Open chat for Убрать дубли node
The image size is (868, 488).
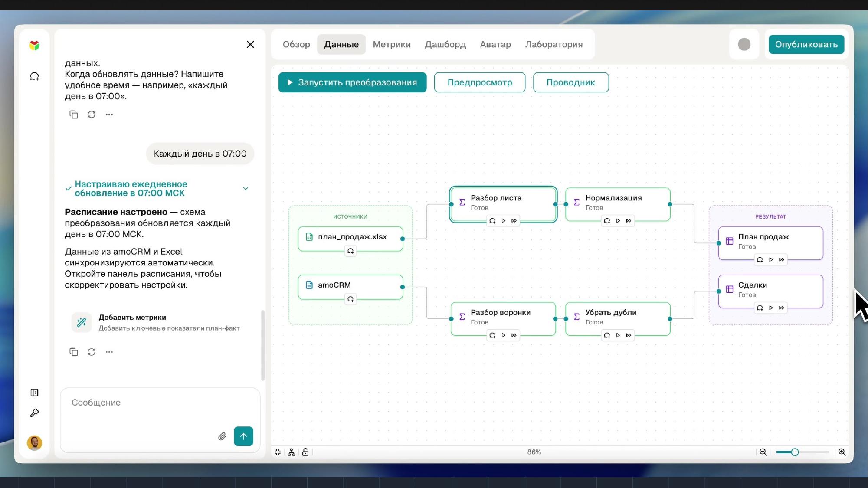607,335
